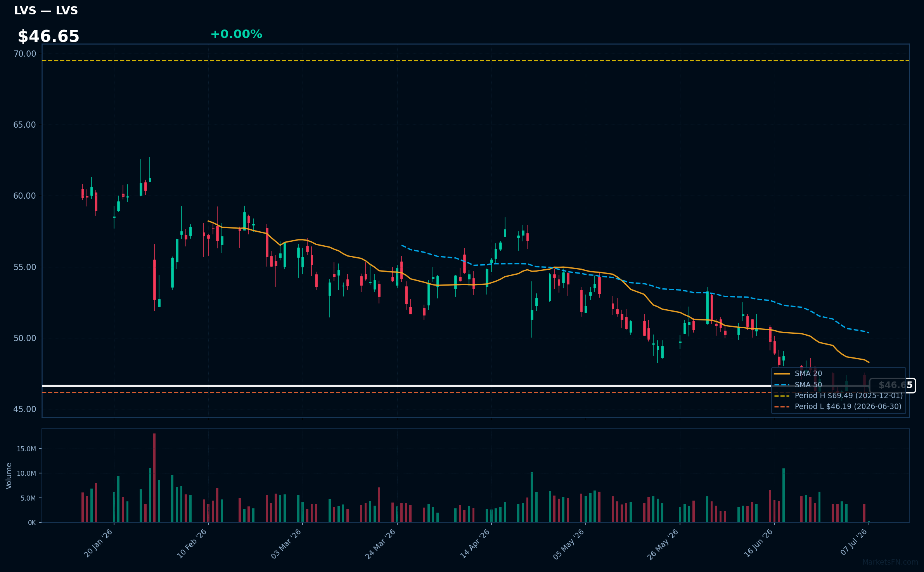
Task: Select the large $46.65 price in the header
Action: click(x=48, y=36)
